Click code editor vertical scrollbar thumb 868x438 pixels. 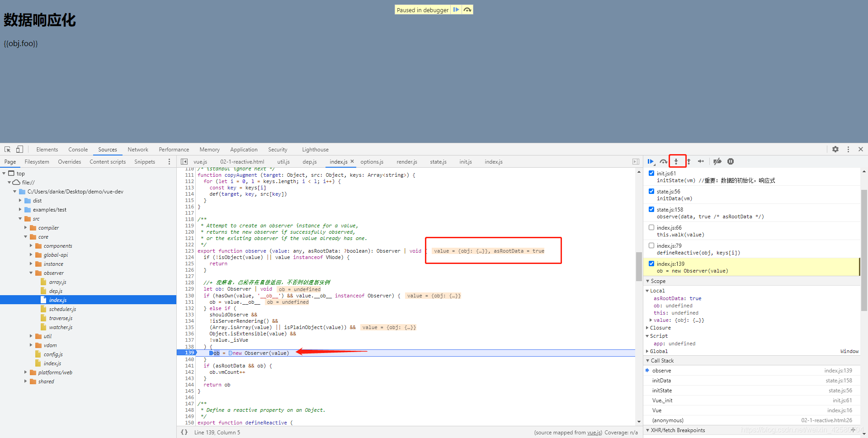639,267
